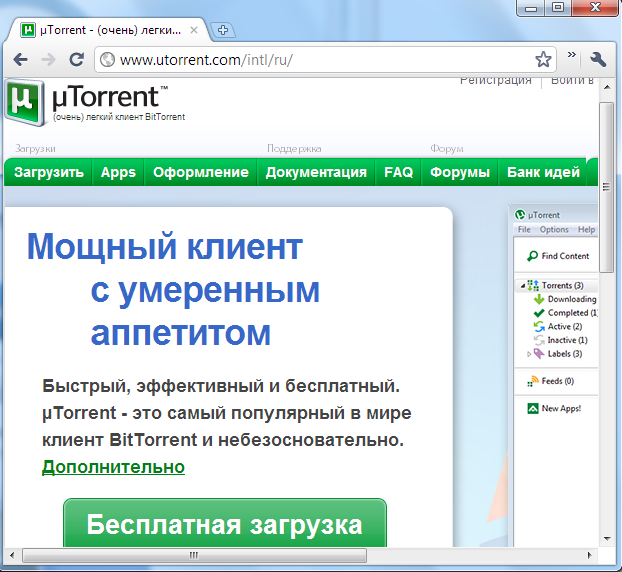Screen dimensions: 622x572
Task: Open Загрузить navigation tab
Action: 48,172
